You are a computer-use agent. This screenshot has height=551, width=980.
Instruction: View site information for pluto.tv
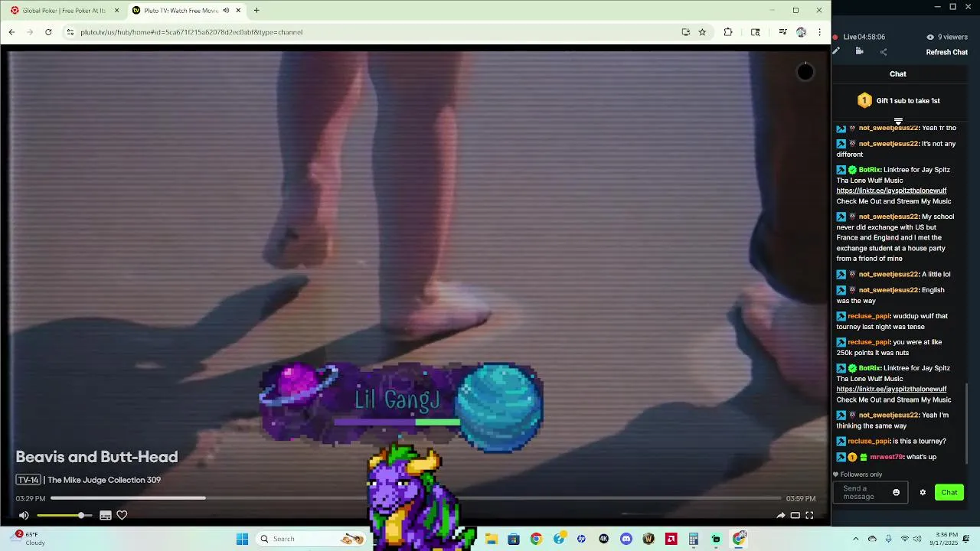click(x=70, y=32)
